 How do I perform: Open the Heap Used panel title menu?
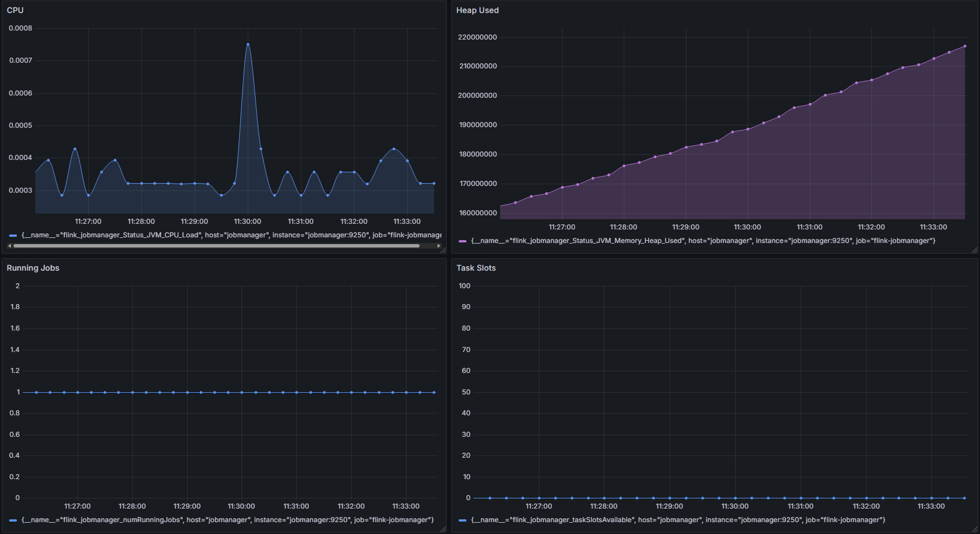click(x=477, y=10)
